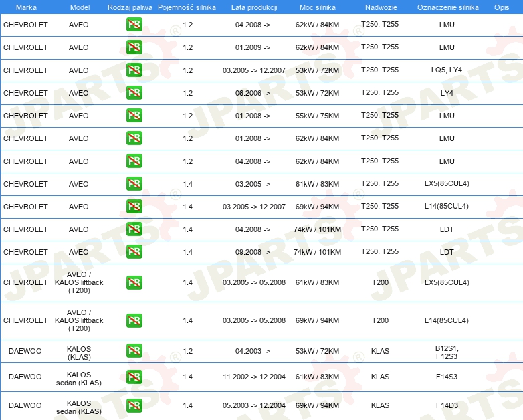
Task: Click the Model column header
Action: (80, 7)
